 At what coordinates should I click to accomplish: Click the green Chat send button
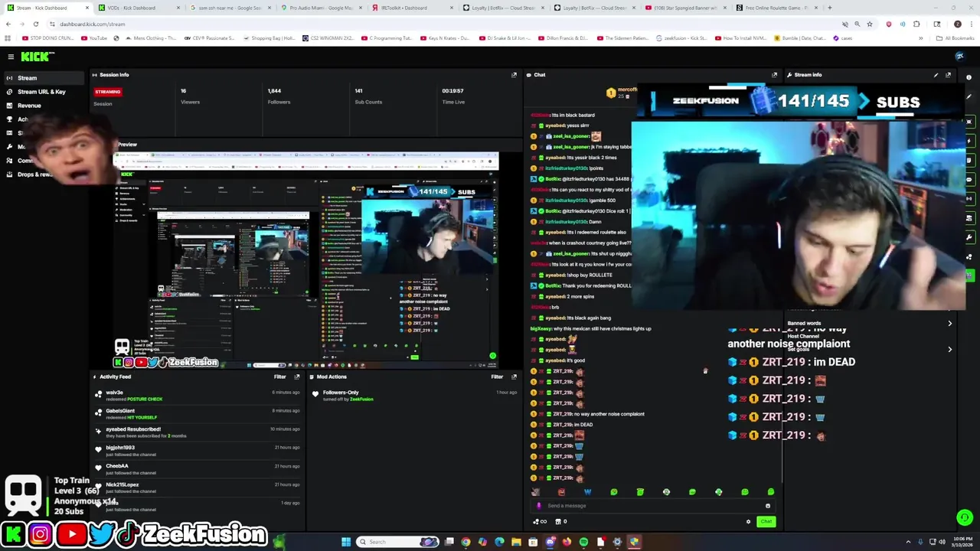click(x=766, y=522)
